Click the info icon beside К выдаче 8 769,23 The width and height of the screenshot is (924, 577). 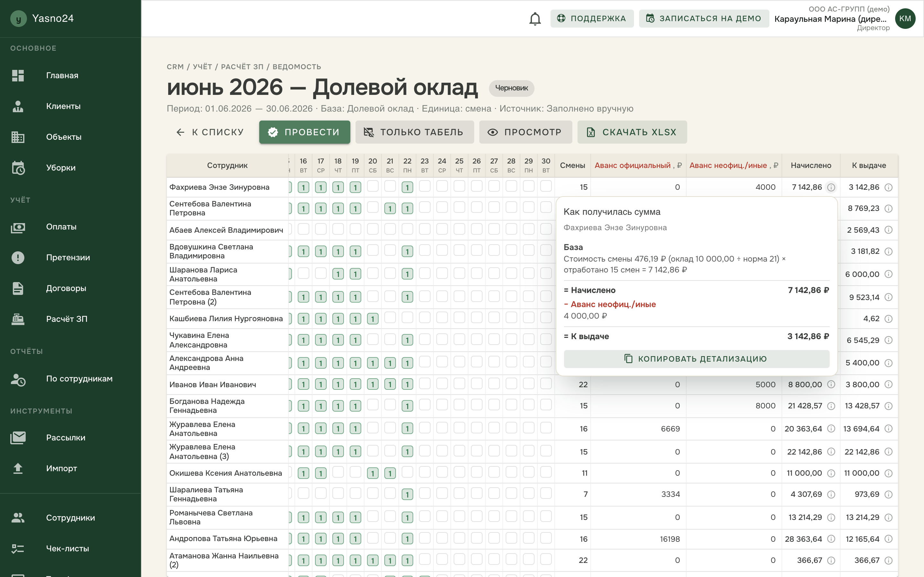pyautogui.click(x=888, y=209)
